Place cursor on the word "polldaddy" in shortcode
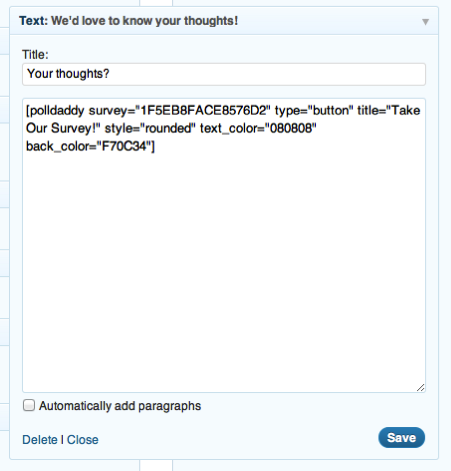This screenshot has width=451, height=471. pos(57,111)
